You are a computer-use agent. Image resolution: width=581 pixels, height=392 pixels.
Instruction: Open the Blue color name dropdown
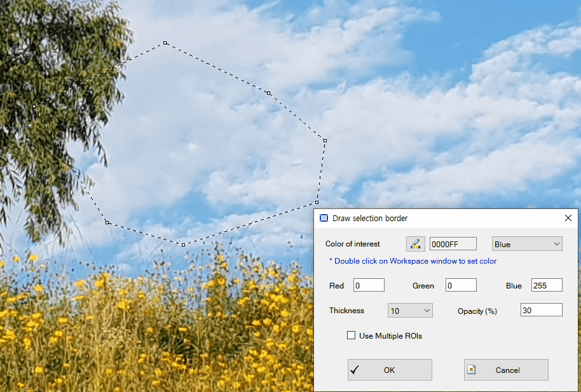(527, 244)
